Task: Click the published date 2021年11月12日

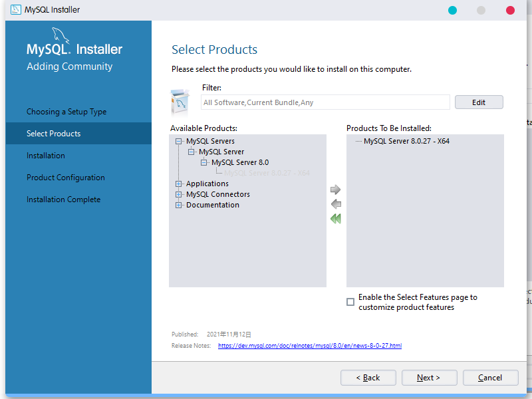Action: coord(229,334)
